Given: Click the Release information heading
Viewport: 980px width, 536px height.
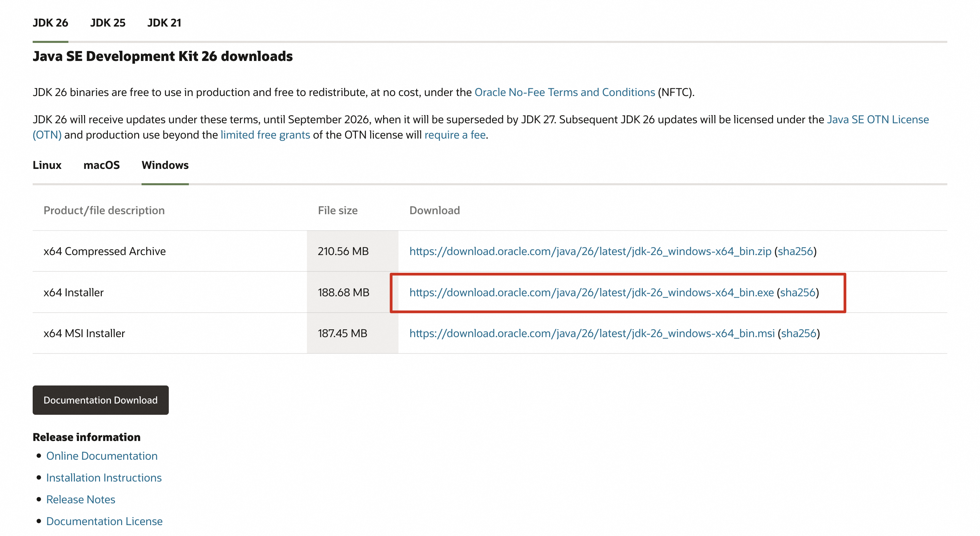Looking at the screenshot, I should pos(86,437).
